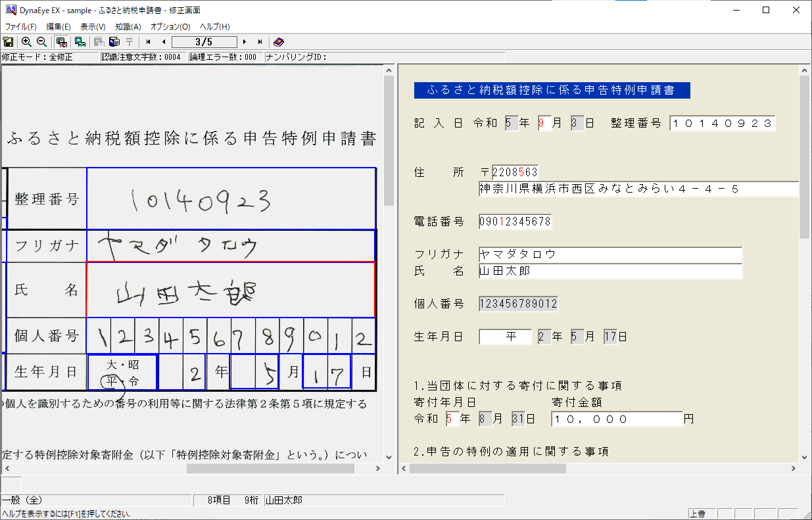
Task: Zoom out with the magnifier minus icon
Action: pyautogui.click(x=41, y=41)
